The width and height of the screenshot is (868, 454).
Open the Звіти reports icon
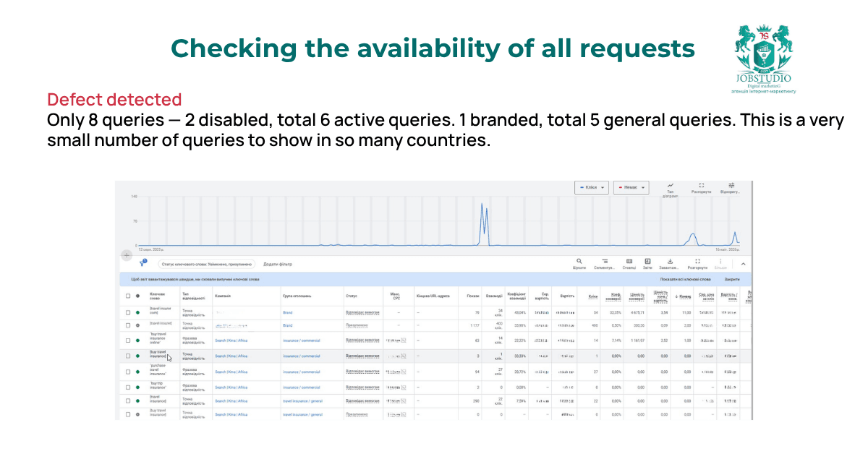[647, 261]
